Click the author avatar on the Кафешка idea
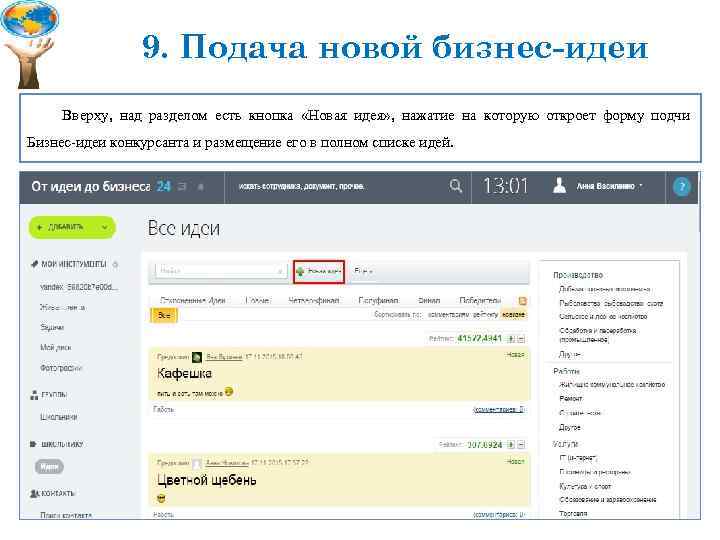The height and width of the screenshot is (540, 720). click(197, 357)
